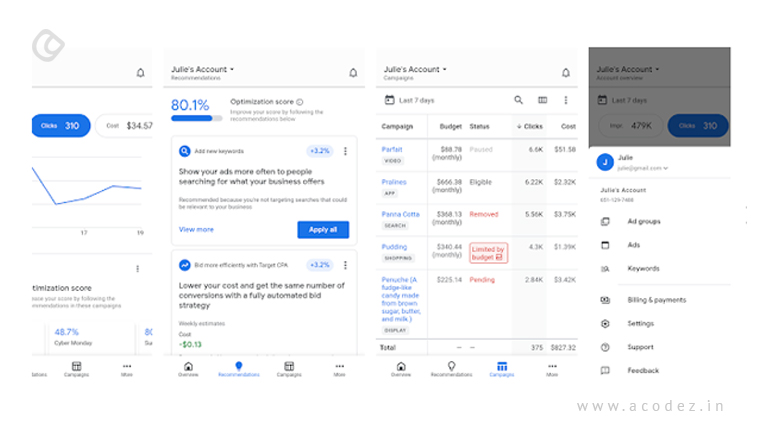Click Optimization score info icon
766x442 pixels.
point(299,102)
